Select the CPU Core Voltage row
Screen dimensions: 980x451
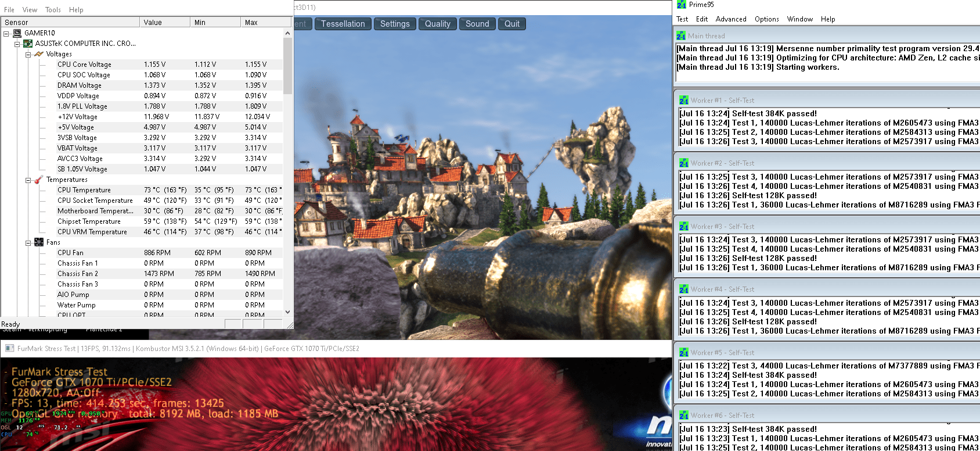click(x=170, y=65)
